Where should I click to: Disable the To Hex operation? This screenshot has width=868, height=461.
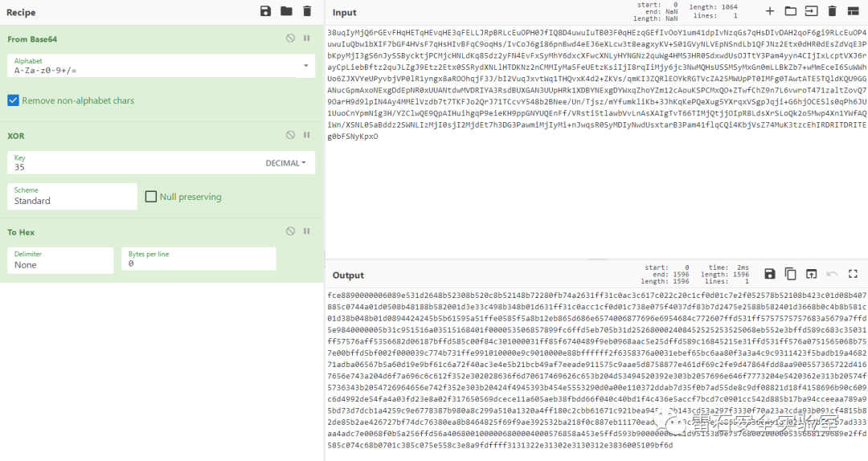[x=290, y=231]
